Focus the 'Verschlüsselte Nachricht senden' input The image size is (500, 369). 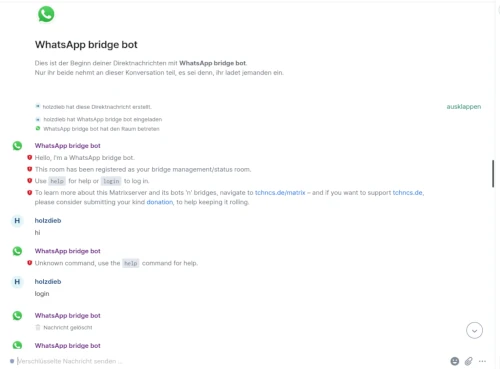pyautogui.click(x=230, y=361)
